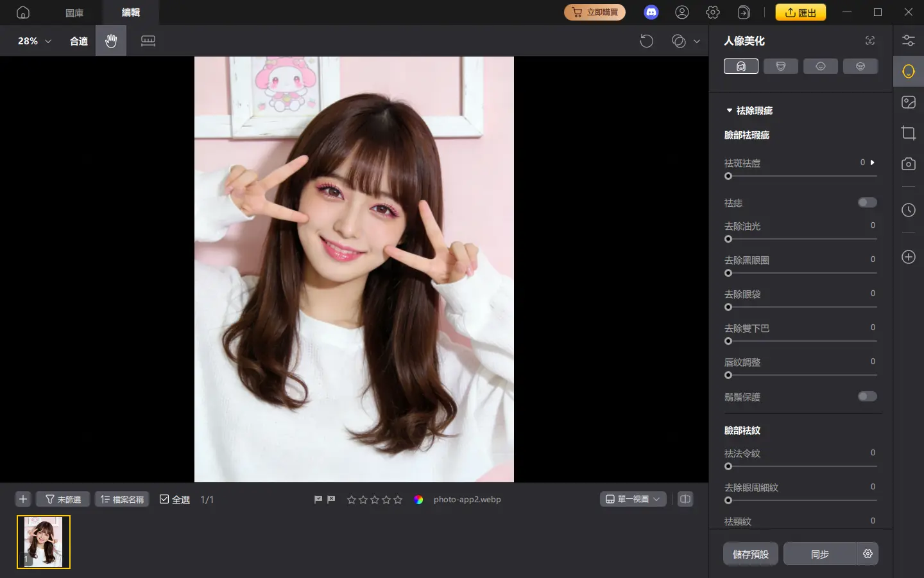Enable the 鬍鬚保護 beard protection toggle
This screenshot has width=924, height=578.
point(867,396)
